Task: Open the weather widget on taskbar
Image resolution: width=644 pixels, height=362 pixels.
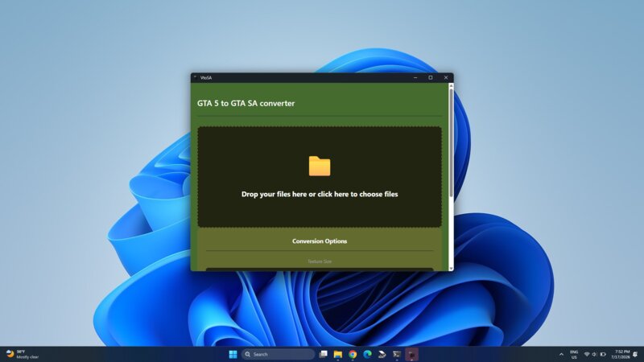Action: 23,354
